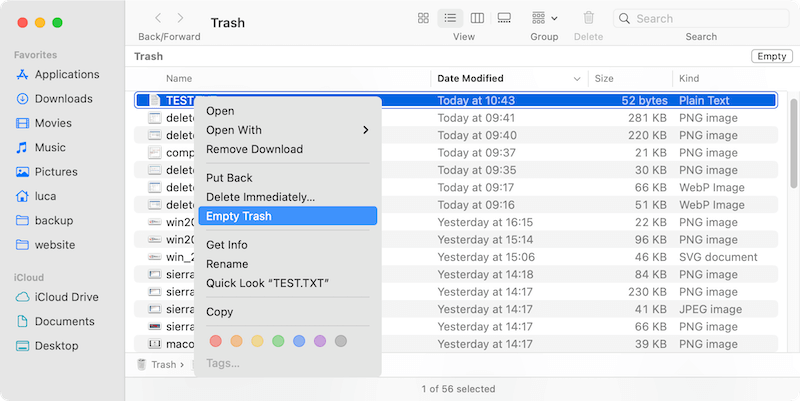The height and width of the screenshot is (401, 800).
Task: Open Music in the sidebar
Action: [x=41, y=147]
